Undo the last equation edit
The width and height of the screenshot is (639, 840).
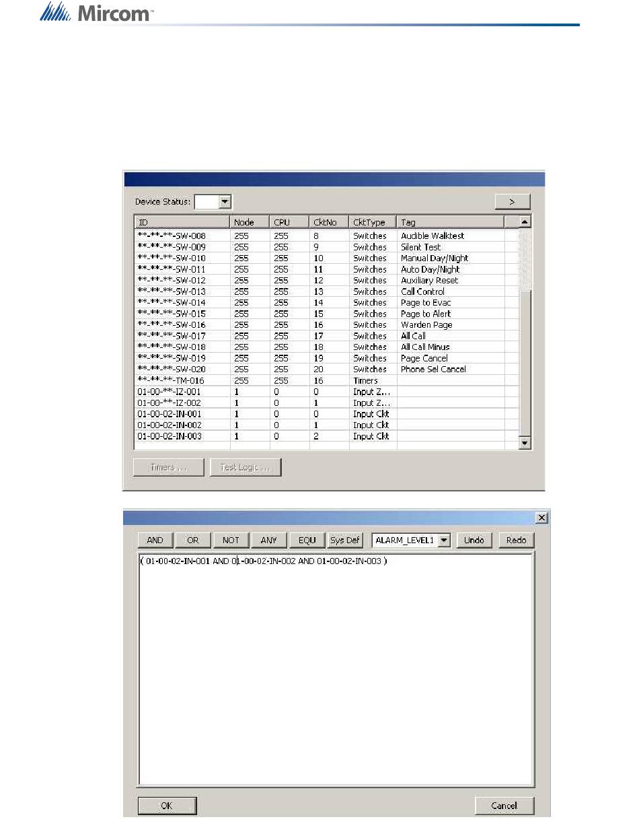474,540
